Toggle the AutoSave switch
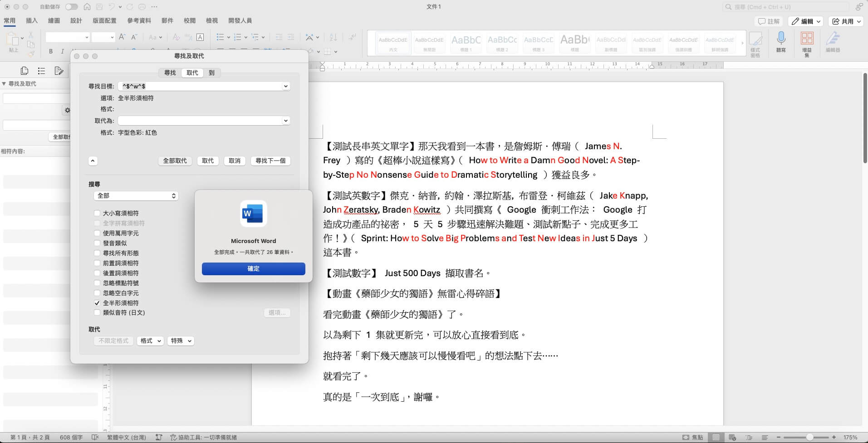Screen dimensions: 868x443 tap(72, 7)
